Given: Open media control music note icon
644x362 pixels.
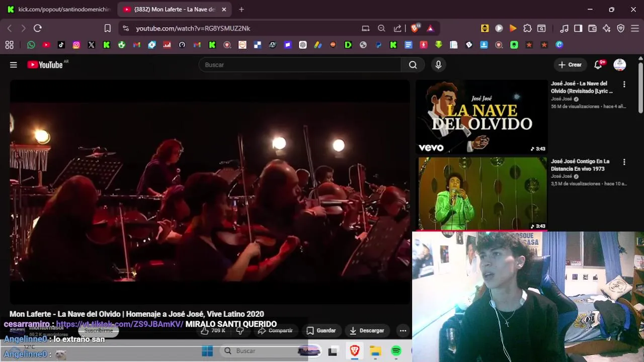Looking at the screenshot, I should pyautogui.click(x=565, y=29).
